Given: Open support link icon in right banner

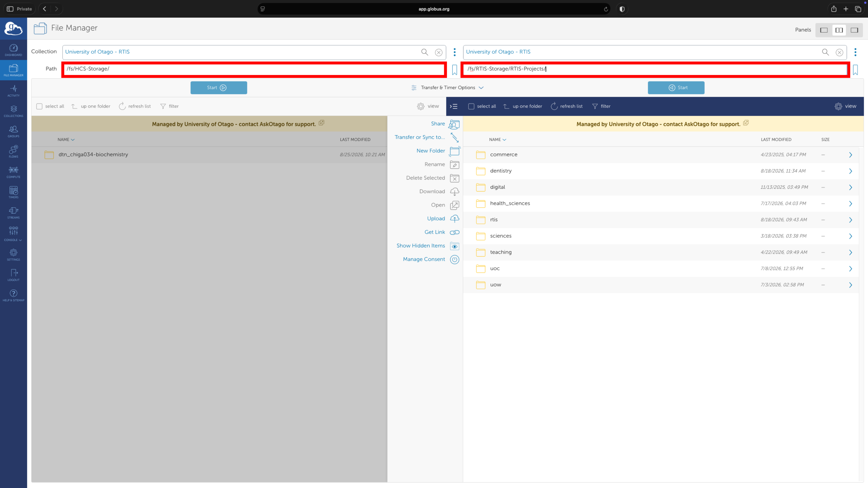Looking at the screenshot, I should (746, 123).
